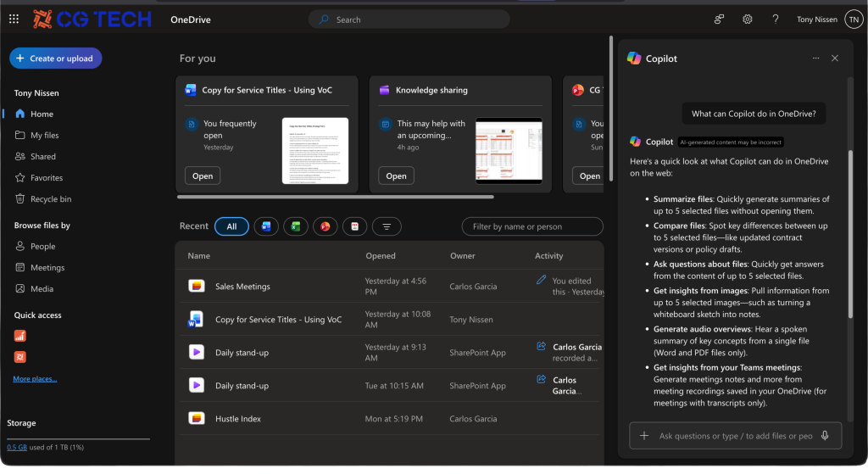Follow the More places link
This screenshot has width=868, height=474.
tap(35, 379)
